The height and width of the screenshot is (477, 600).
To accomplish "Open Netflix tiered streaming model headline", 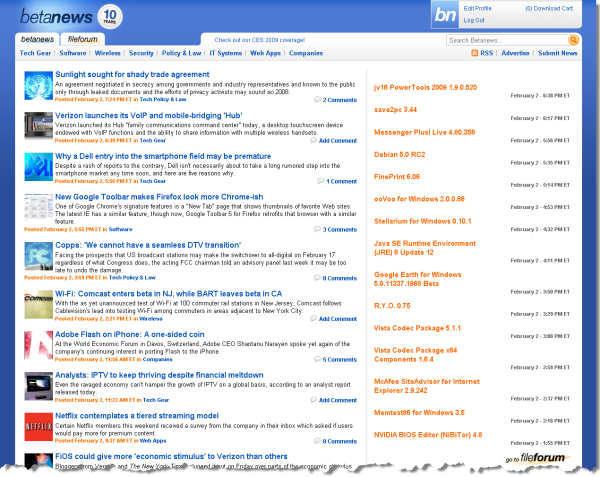I will click(137, 415).
